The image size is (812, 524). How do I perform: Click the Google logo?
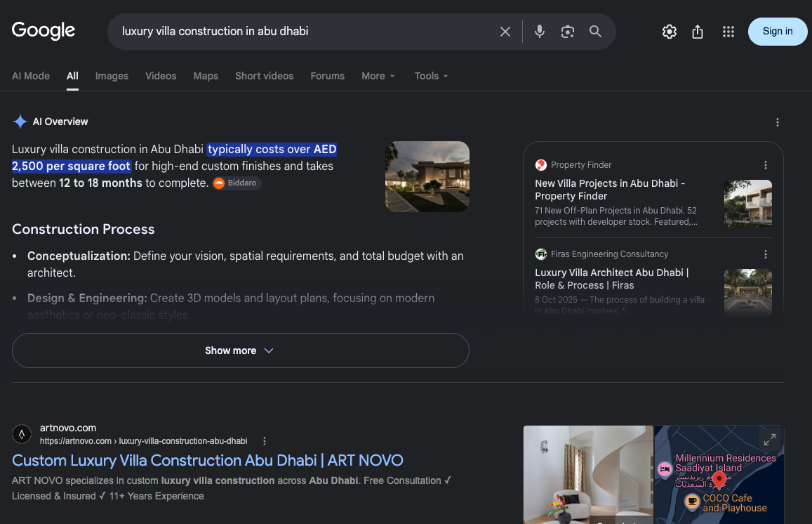[44, 31]
